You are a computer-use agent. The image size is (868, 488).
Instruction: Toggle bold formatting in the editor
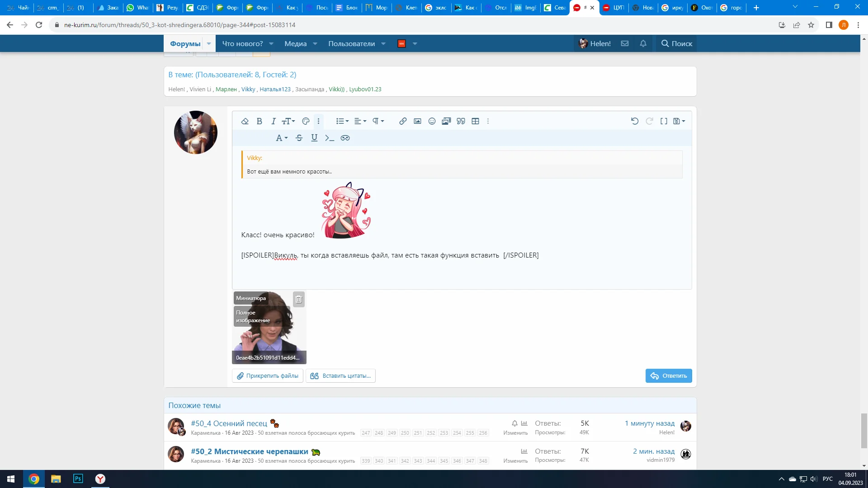259,121
